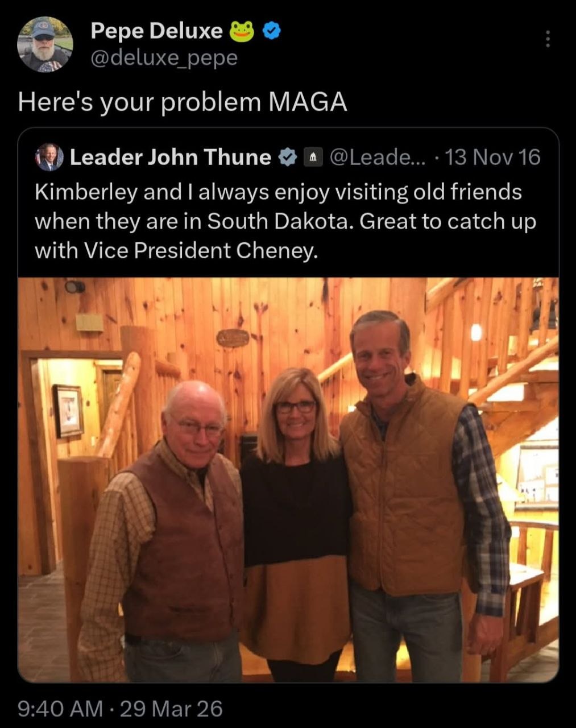Click the Leader John Thune display name
This screenshot has height=728, width=576.
point(171,157)
